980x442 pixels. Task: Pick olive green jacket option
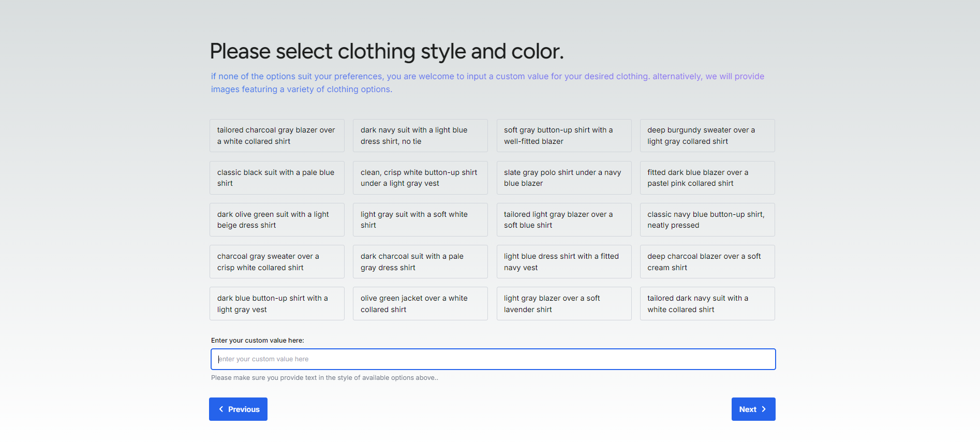pyautogui.click(x=420, y=303)
